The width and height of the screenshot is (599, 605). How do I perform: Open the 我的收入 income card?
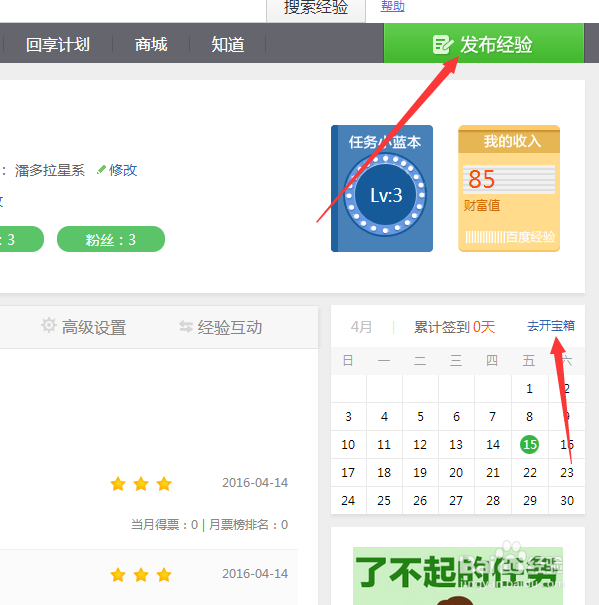(x=509, y=188)
